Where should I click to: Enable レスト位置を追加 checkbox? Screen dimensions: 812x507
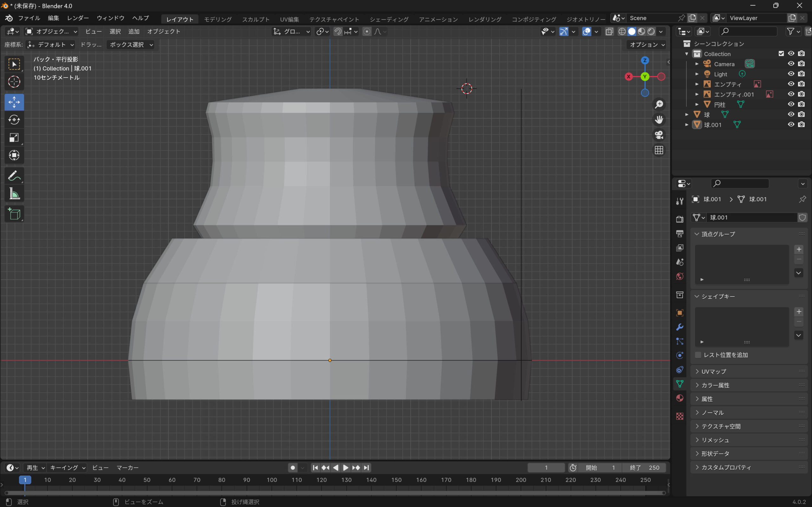(698, 355)
